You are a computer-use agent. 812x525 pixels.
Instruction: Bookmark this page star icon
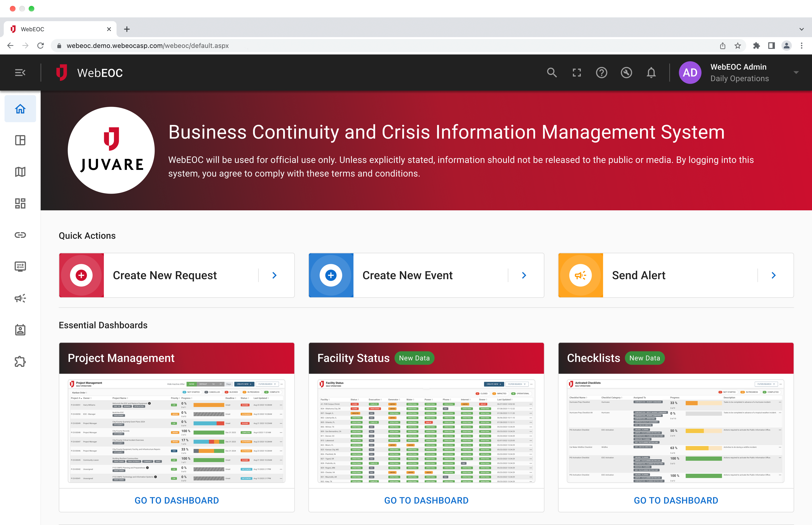click(x=737, y=45)
